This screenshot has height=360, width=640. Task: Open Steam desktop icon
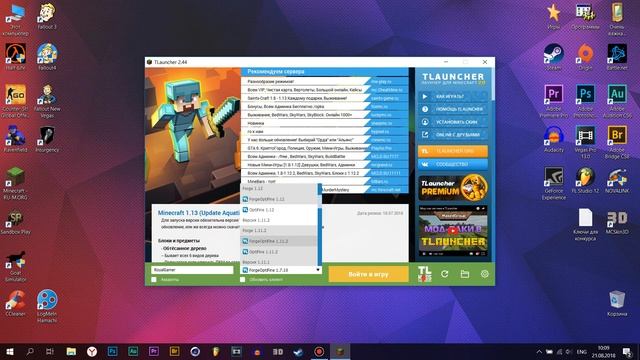(553, 58)
